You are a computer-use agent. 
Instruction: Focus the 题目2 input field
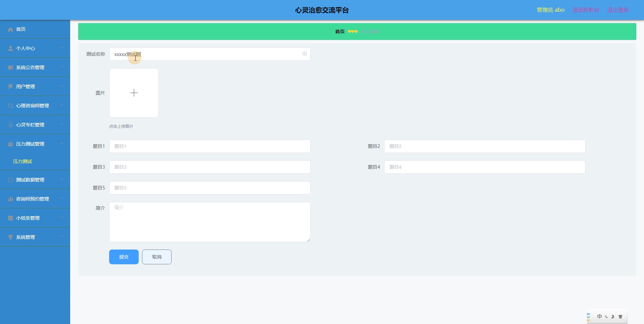485,146
